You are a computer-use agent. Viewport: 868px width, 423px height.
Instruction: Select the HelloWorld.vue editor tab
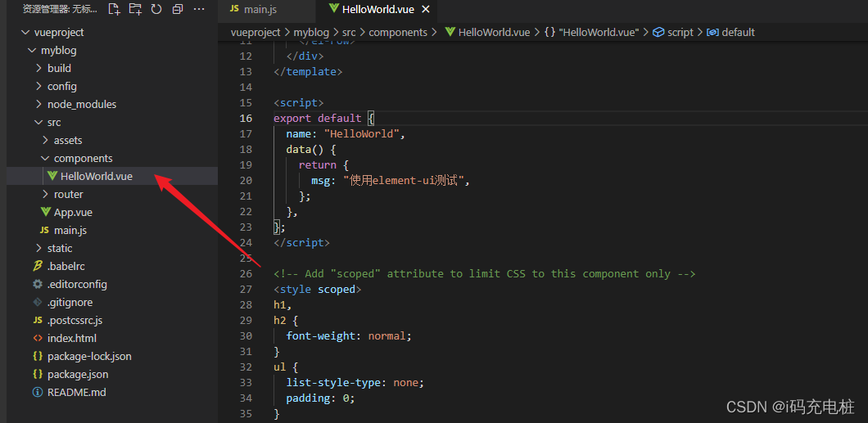click(378, 9)
